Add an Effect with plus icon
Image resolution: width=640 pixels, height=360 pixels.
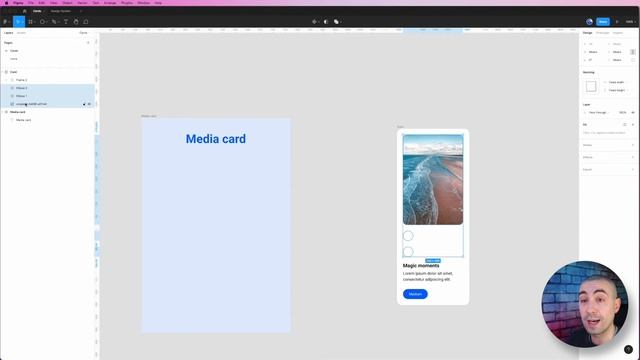pos(633,157)
